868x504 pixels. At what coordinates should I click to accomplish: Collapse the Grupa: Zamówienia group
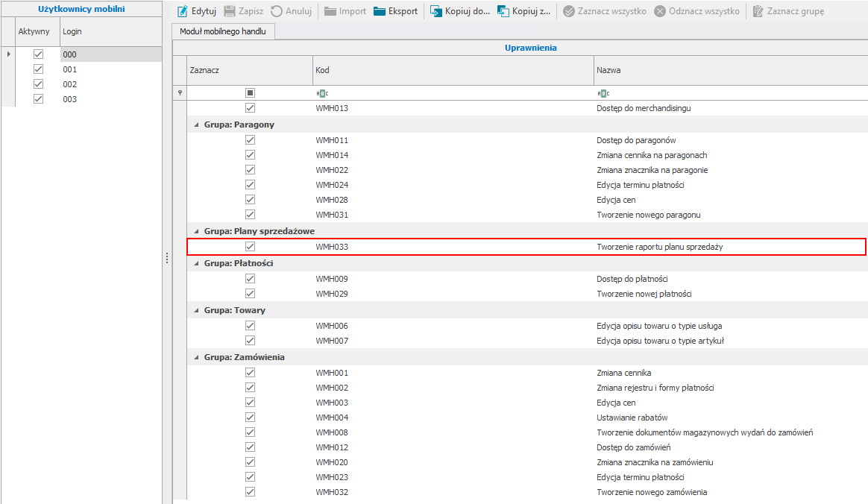(196, 357)
